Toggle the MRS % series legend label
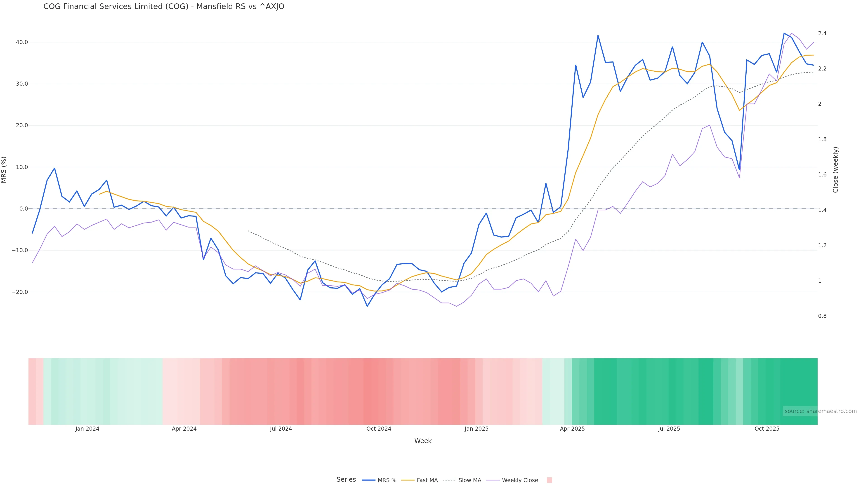This screenshot has width=868, height=488. (x=387, y=480)
